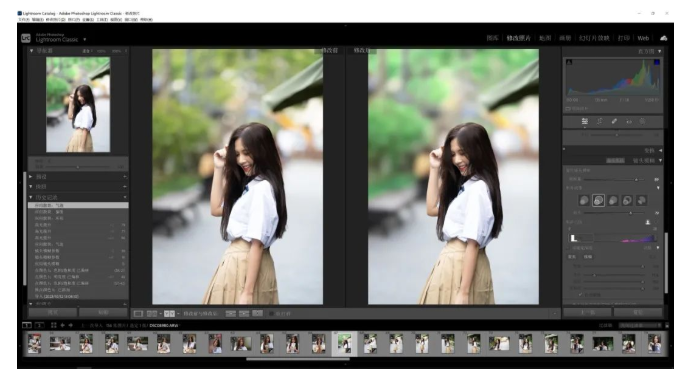
Task: Adjust the bokeh boost slider
Action: click(630, 213)
